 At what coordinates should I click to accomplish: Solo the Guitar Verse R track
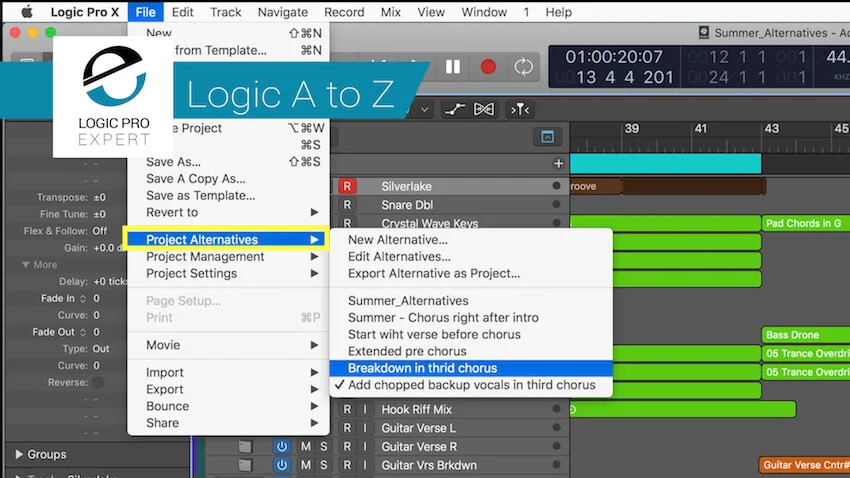click(x=324, y=447)
